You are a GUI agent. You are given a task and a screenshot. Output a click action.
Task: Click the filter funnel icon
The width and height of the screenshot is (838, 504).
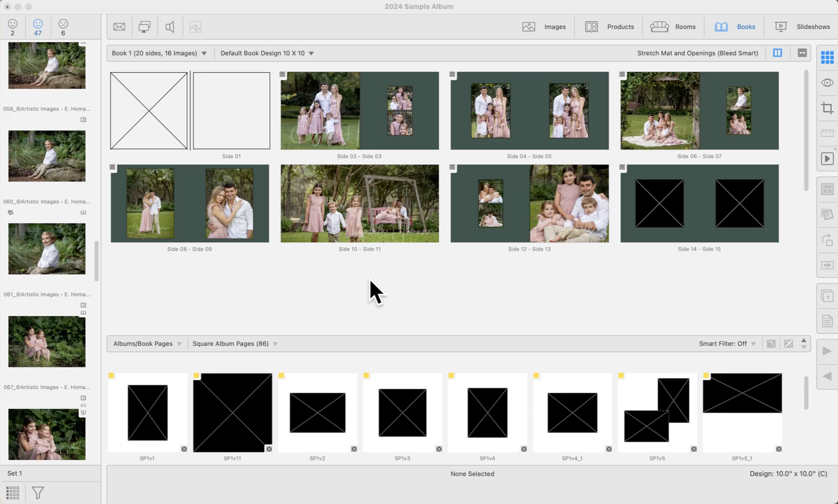pos(38,493)
